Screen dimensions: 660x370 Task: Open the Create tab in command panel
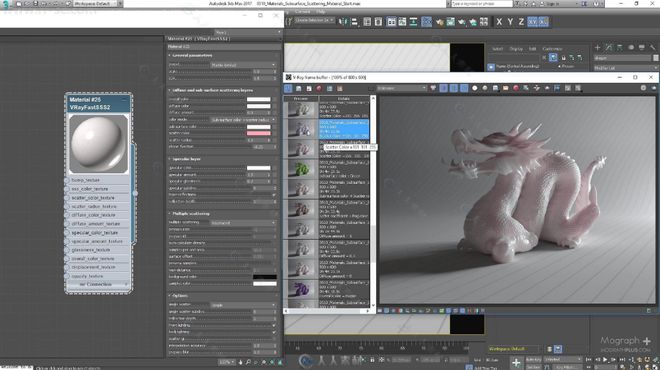(597, 48)
